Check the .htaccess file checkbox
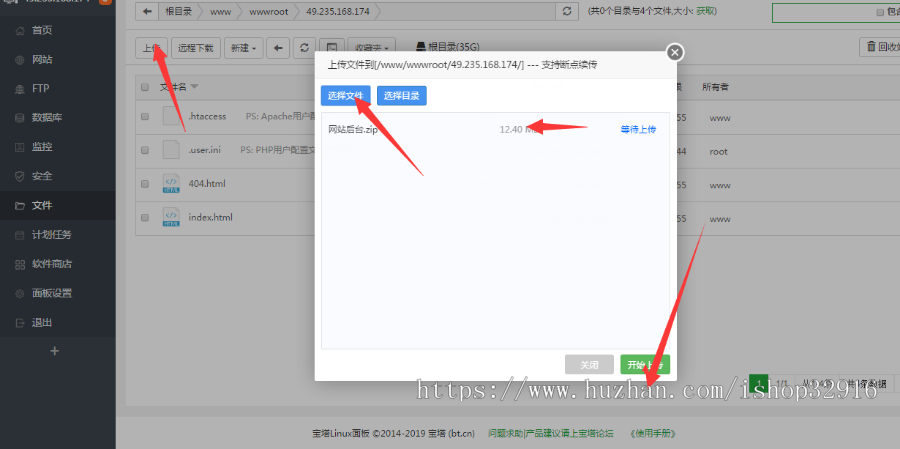 tap(145, 117)
